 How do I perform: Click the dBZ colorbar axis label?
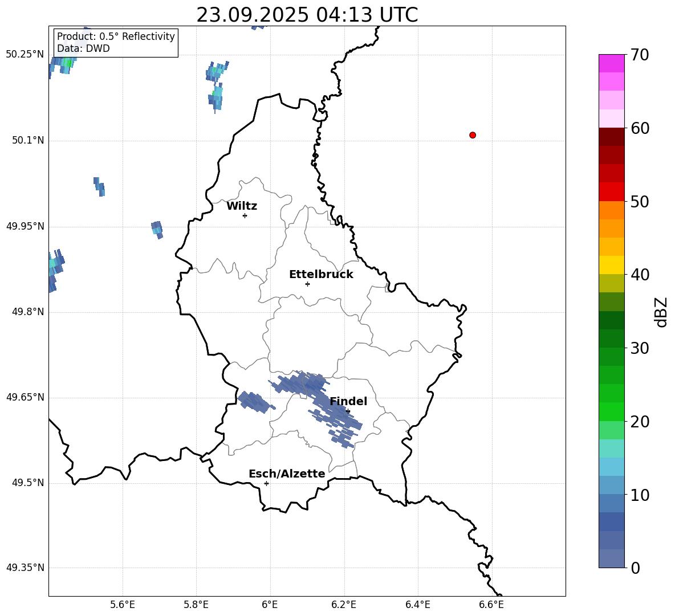pyautogui.click(x=661, y=312)
